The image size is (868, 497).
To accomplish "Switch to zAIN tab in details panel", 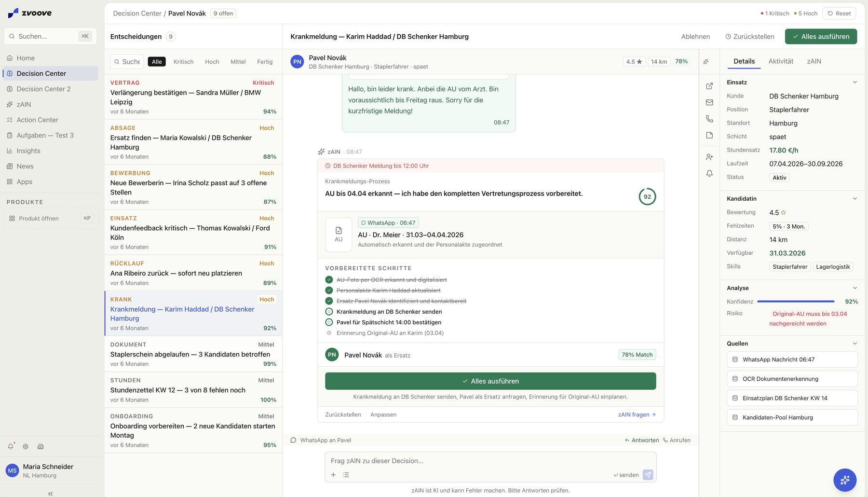I will [814, 61].
